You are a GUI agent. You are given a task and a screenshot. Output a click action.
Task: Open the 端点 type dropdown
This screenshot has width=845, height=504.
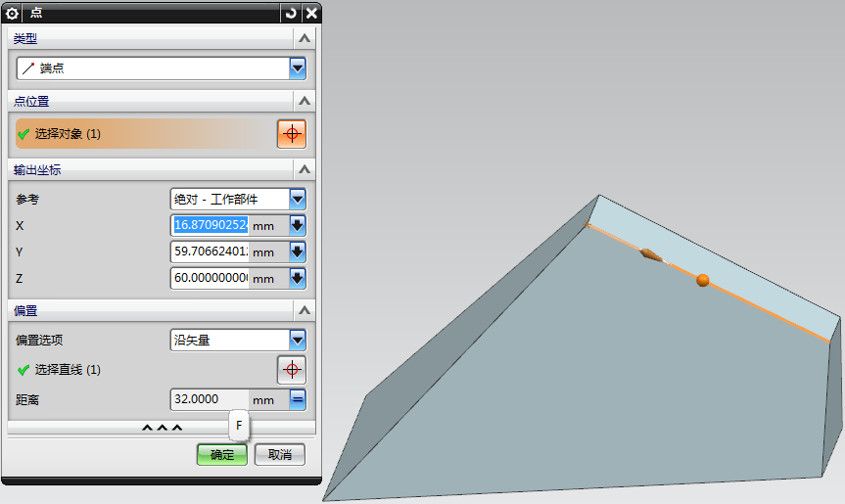point(298,69)
